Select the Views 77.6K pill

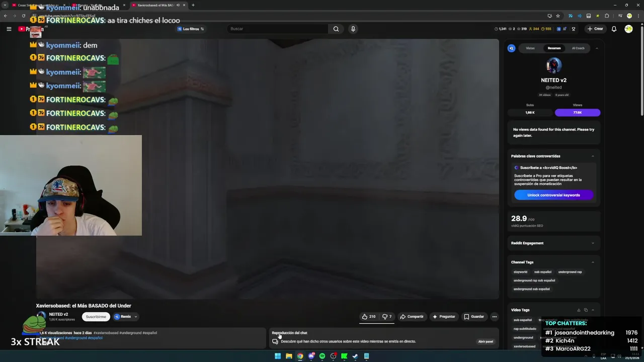tap(578, 113)
